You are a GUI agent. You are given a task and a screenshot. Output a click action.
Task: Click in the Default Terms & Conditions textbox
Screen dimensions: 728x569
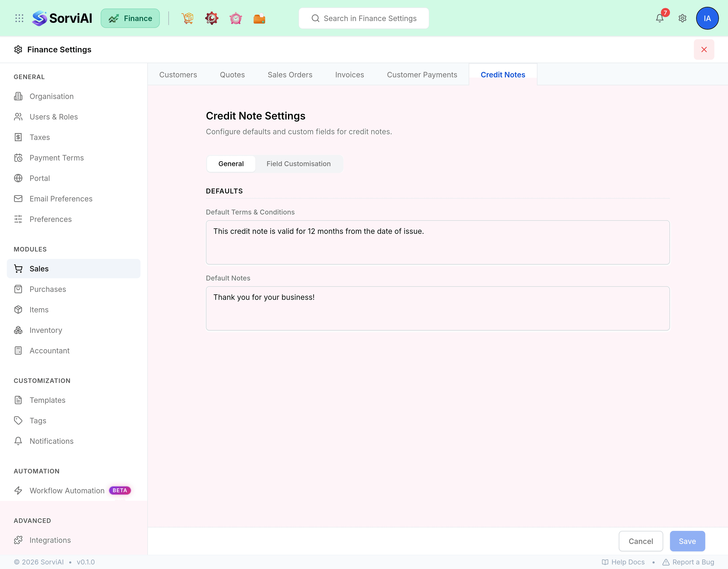tap(438, 242)
